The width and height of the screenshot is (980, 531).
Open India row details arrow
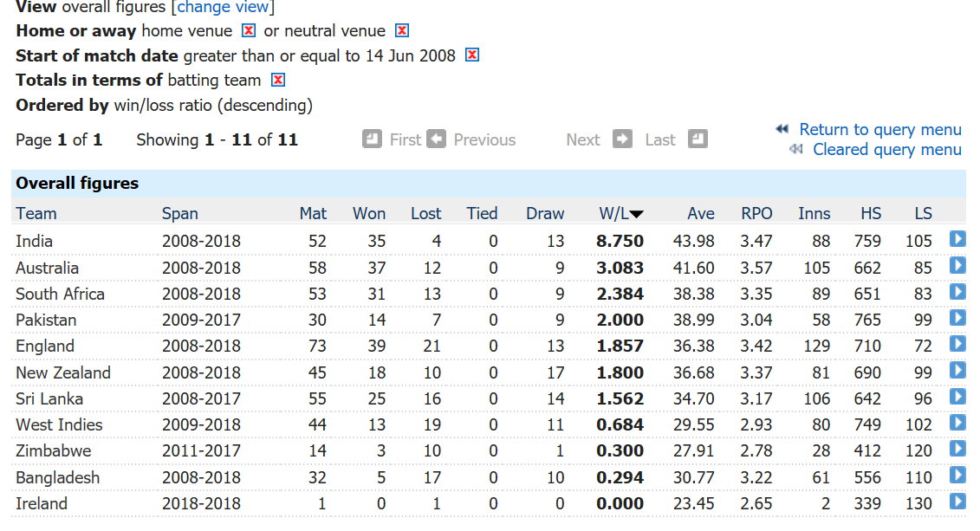(957, 239)
